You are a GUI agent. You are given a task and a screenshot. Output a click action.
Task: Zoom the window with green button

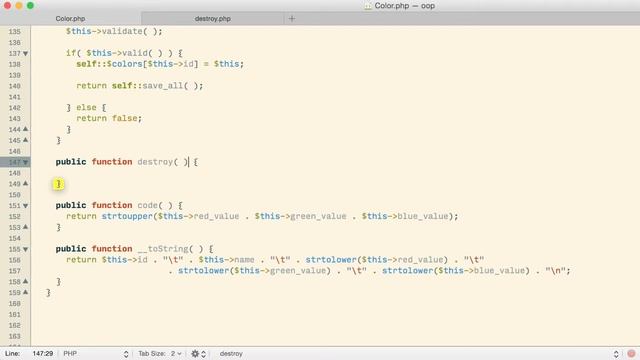coord(30,6)
